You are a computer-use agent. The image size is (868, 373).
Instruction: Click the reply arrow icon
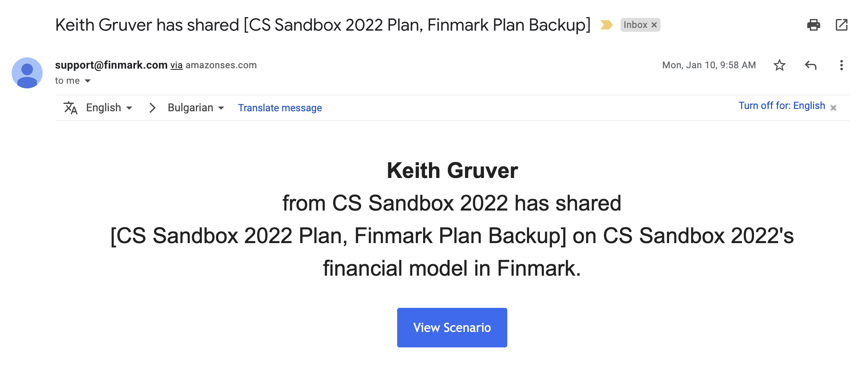[810, 65]
